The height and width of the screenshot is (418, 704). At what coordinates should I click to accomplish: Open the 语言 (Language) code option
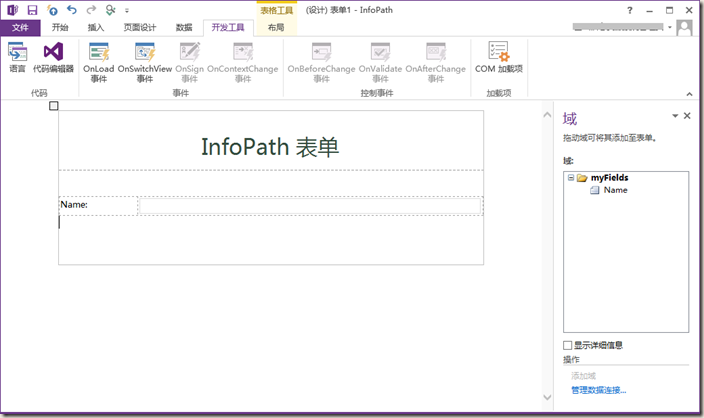17,58
